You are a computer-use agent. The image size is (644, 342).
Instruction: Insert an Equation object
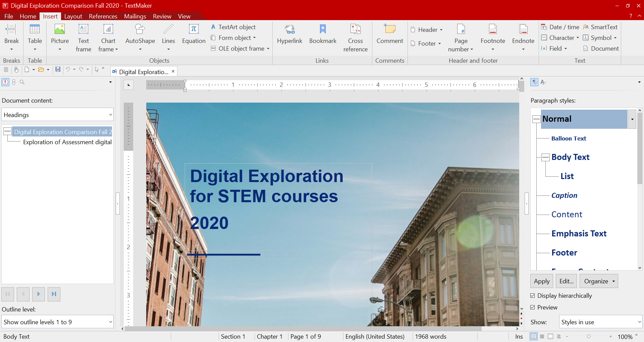(194, 34)
